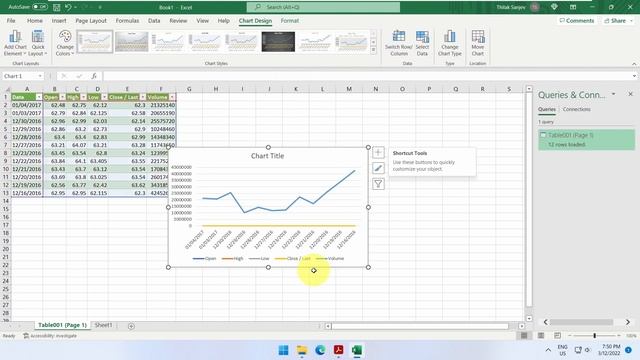This screenshot has width=640, height=360.
Task: Open the Home tab
Action: [35, 20]
